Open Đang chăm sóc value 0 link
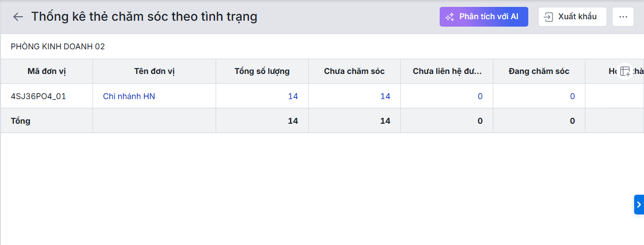644x245 pixels. coord(572,96)
